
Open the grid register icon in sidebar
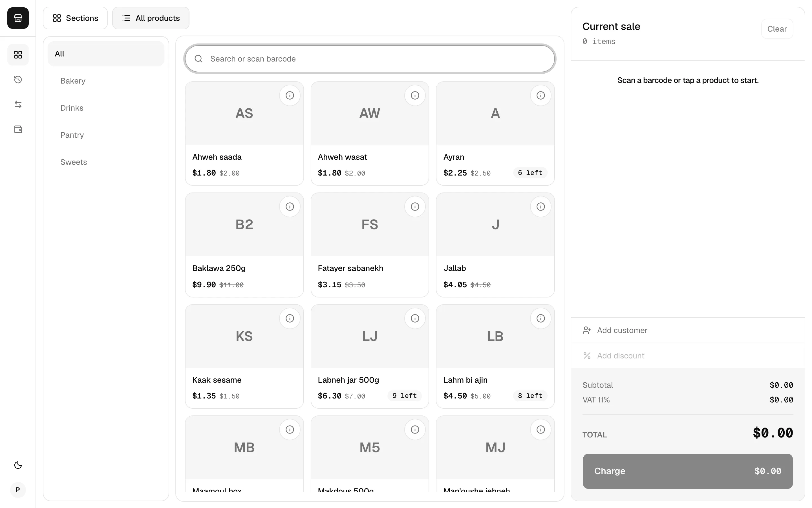click(x=18, y=55)
